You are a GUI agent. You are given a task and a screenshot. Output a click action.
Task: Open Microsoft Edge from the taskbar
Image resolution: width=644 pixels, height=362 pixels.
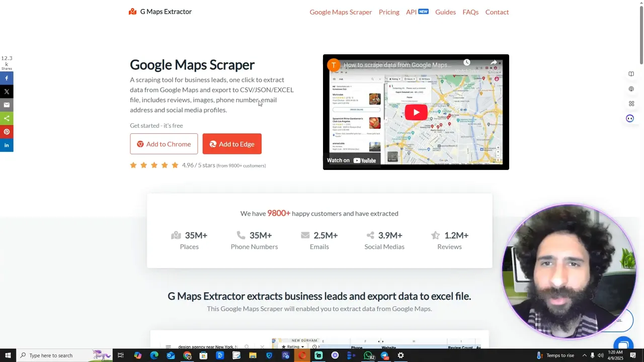(154, 355)
